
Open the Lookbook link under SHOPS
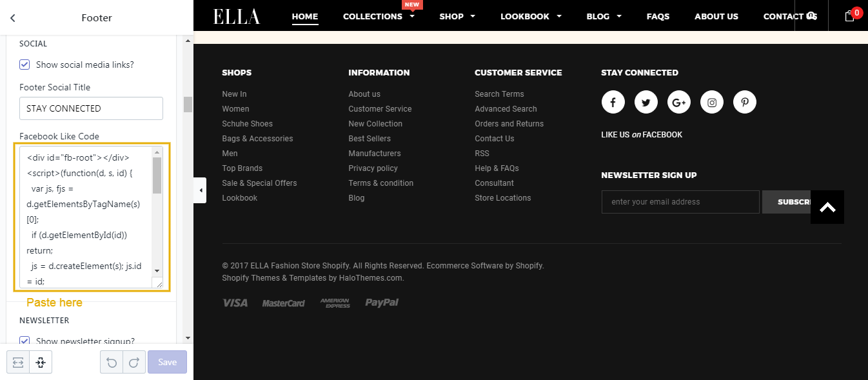(x=240, y=198)
